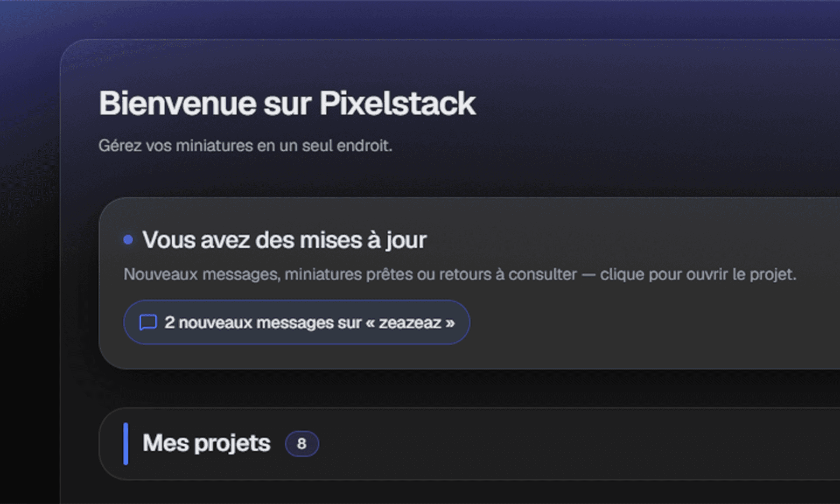
Task: Click the subtitle Gérez vos miniatures en un seul endroit
Action: point(246,145)
